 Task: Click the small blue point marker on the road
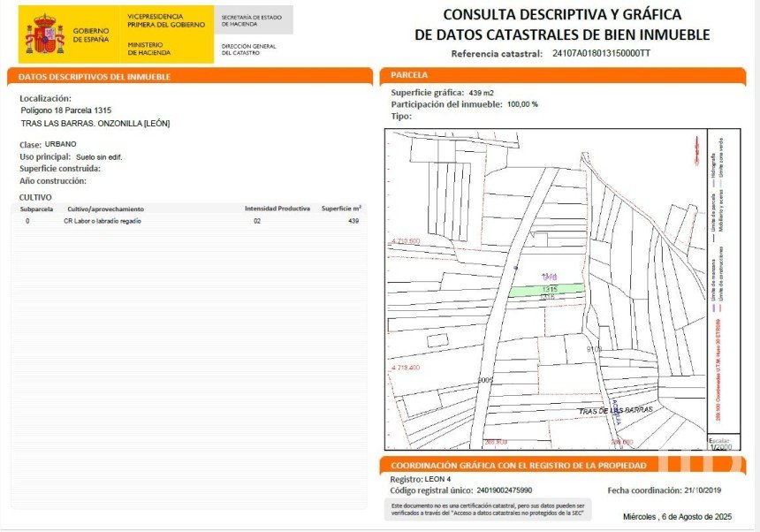click(515, 266)
